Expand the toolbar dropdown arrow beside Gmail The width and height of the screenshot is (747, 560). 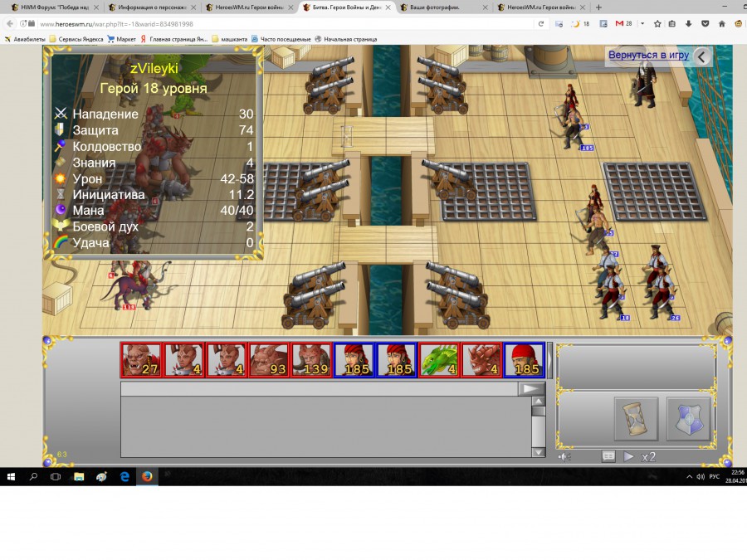(642, 24)
